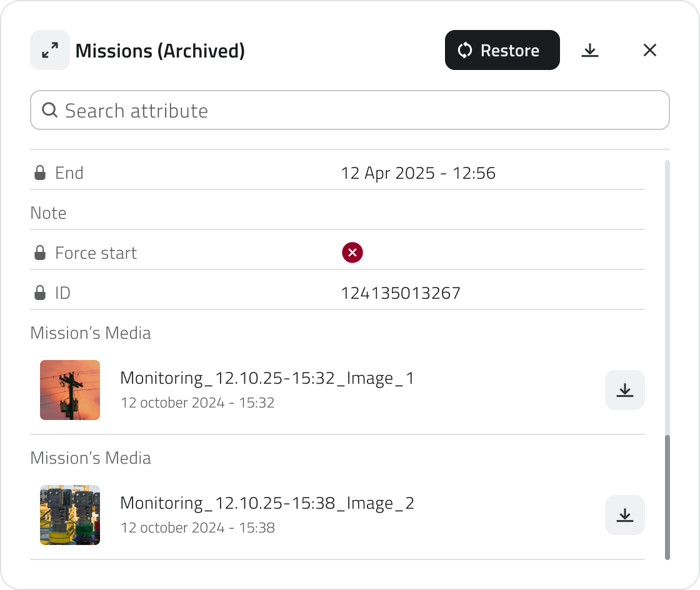The width and height of the screenshot is (700, 590).
Task: Click the Monitoring_12.10.25-15:38_Image_2 filename
Action: pos(267,503)
